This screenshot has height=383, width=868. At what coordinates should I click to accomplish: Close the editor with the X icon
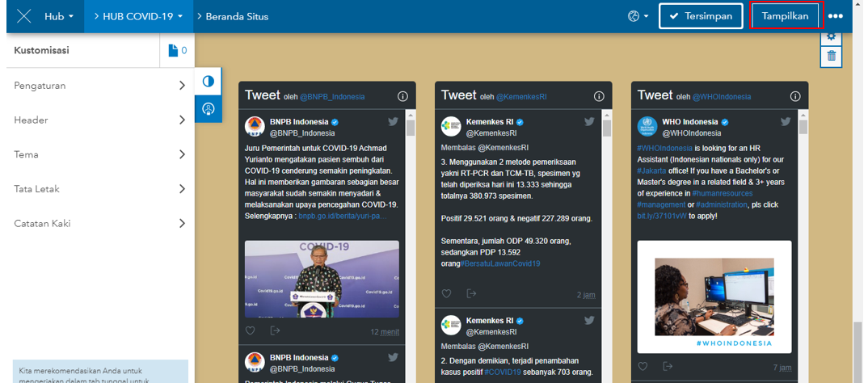[23, 16]
